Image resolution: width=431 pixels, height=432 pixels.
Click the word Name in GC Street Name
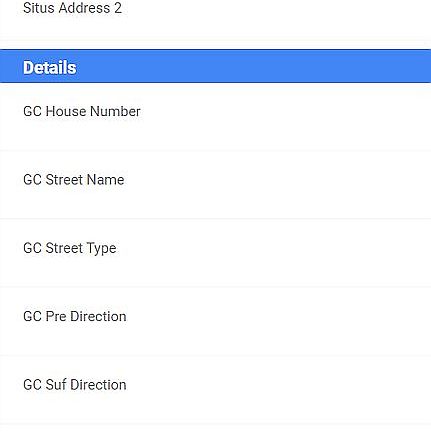[x=105, y=180]
